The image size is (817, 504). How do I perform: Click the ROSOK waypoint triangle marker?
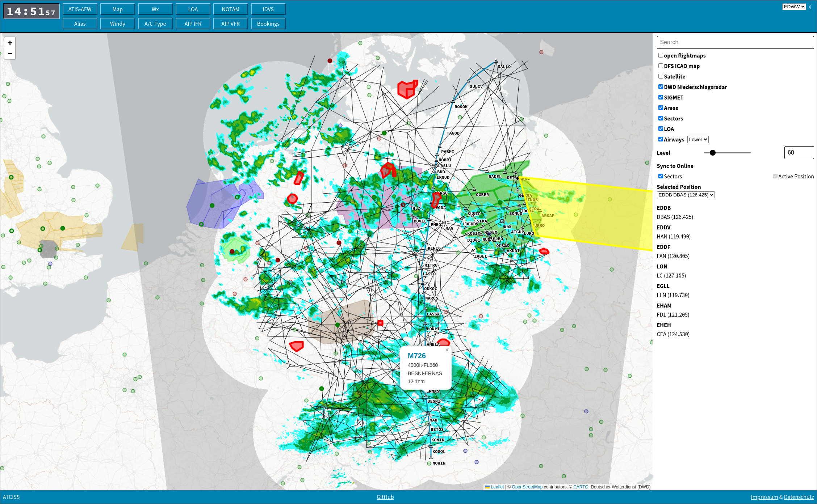[x=453, y=101]
